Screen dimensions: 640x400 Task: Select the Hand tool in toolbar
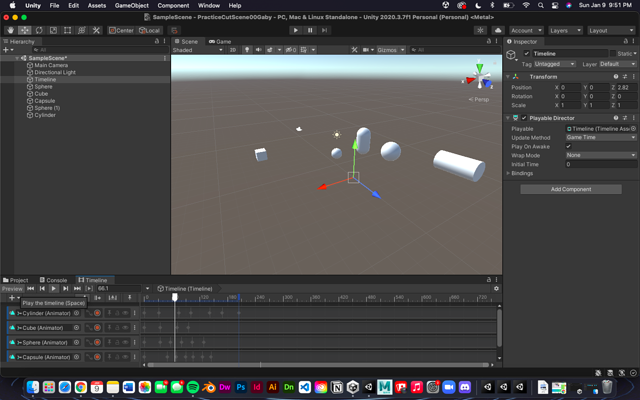pyautogui.click(x=10, y=30)
